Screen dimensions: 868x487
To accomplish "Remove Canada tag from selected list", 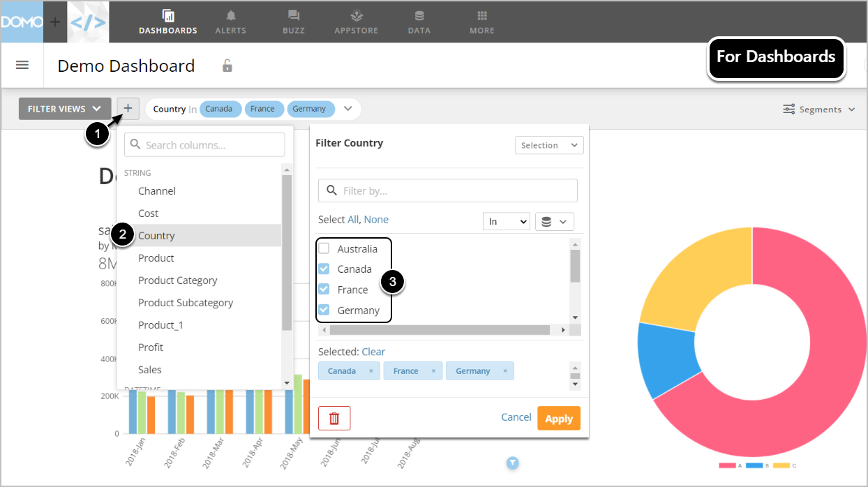I will coord(371,371).
